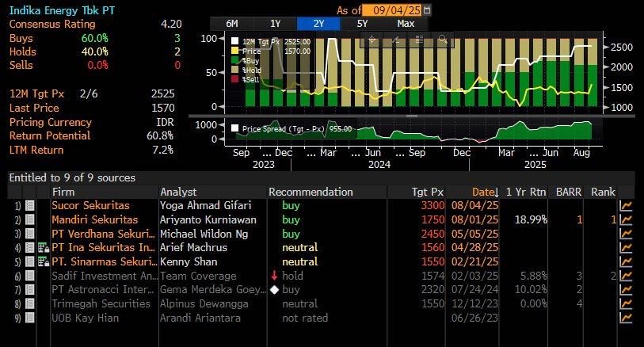
Task: Select the pencil annotate tool on chart toolbar
Action: coord(395,40)
